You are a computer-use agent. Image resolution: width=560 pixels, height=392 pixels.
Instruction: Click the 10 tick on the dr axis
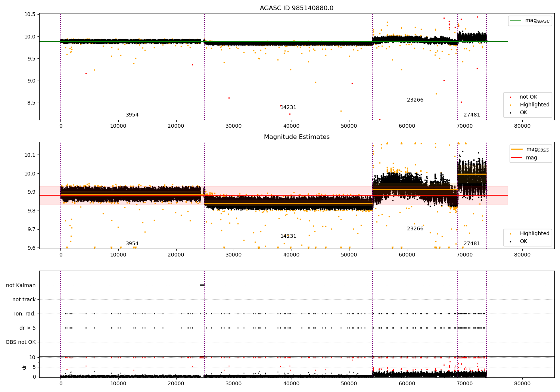pos(32,357)
